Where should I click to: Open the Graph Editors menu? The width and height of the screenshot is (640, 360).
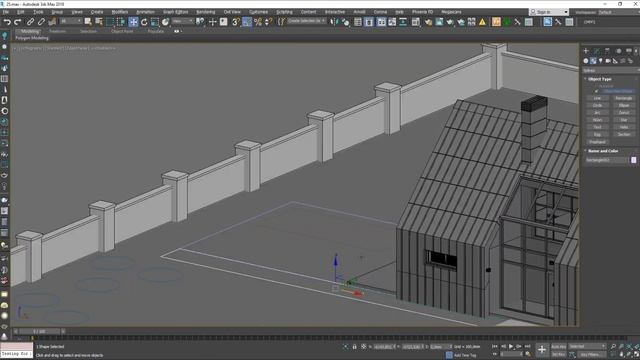coord(176,12)
